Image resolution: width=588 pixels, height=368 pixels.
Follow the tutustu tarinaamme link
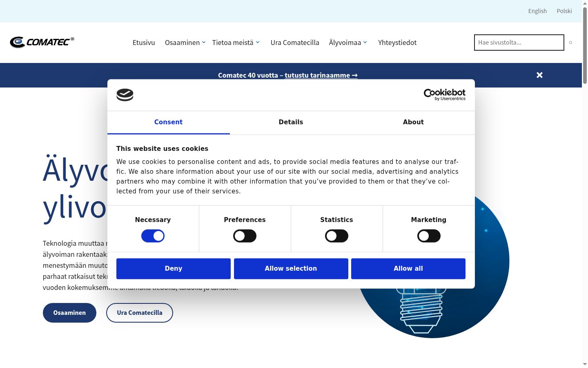pyautogui.click(x=321, y=75)
